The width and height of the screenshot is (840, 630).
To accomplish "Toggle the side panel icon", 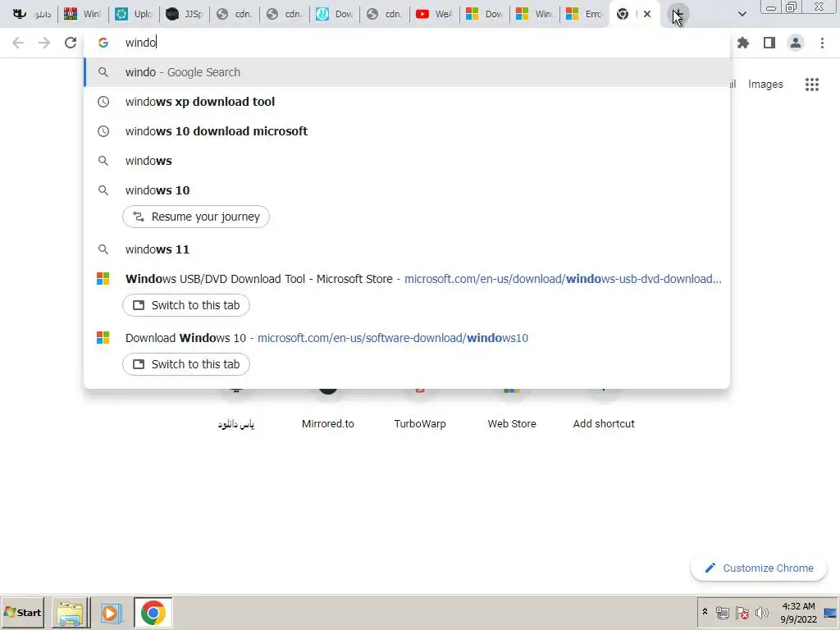I will pyautogui.click(x=769, y=43).
